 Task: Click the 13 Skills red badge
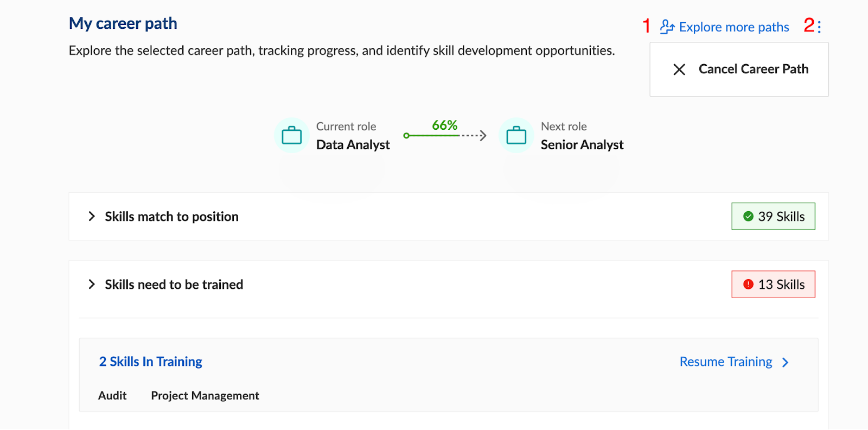click(773, 284)
